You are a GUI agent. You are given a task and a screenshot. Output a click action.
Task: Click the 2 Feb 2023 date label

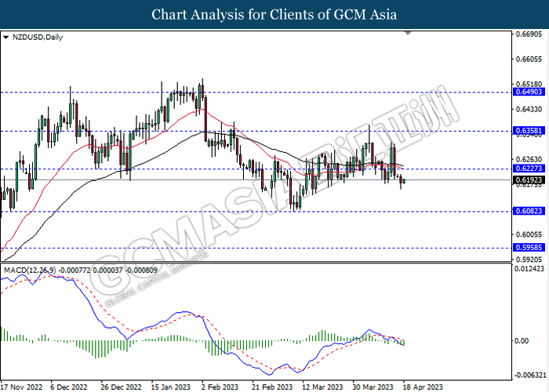[220, 387]
